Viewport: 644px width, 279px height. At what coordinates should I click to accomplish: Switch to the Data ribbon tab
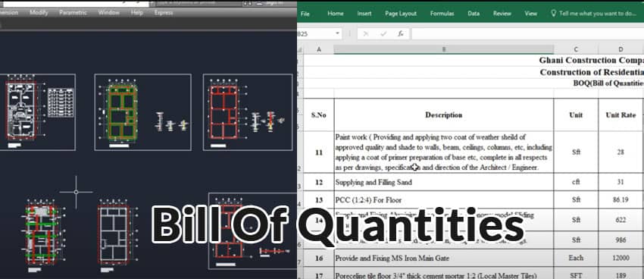click(x=473, y=14)
